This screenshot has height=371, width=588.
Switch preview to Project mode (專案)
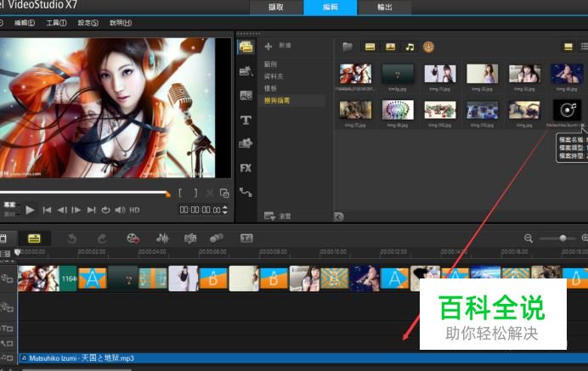[x=9, y=205]
